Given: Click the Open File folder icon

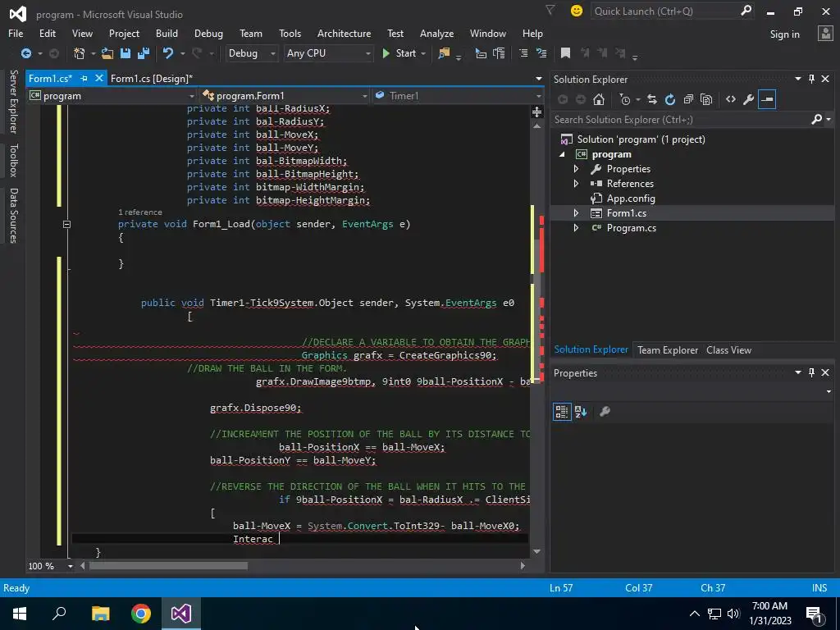Looking at the screenshot, I should click(107, 53).
